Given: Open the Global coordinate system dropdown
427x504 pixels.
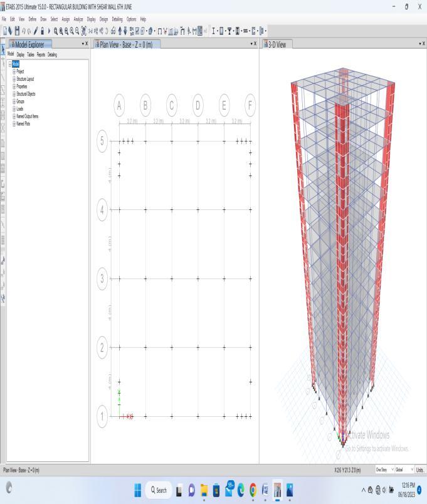Looking at the screenshot, I should click(x=404, y=470).
